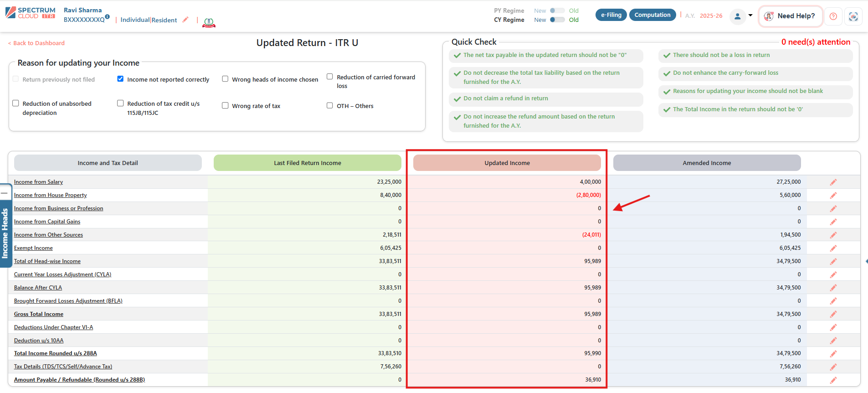Edit Deductions Under Chapter VI-A pencil icon

click(x=833, y=327)
